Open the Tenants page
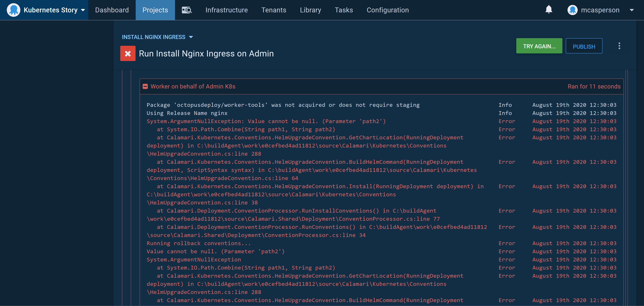The height and width of the screenshot is (306, 644). 274,10
